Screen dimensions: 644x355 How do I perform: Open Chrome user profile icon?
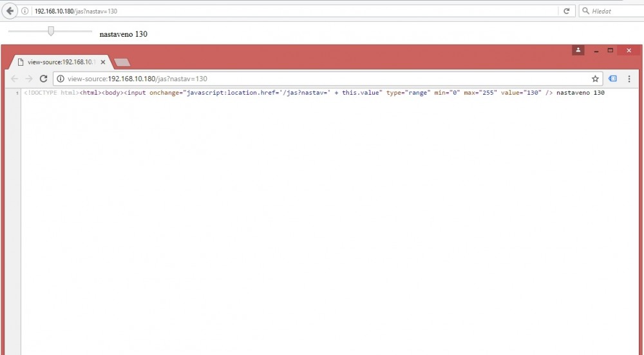point(578,50)
